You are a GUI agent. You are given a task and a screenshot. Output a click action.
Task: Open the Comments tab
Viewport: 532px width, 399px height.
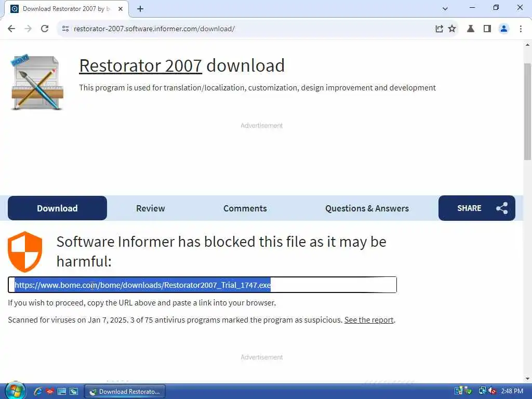(245, 208)
